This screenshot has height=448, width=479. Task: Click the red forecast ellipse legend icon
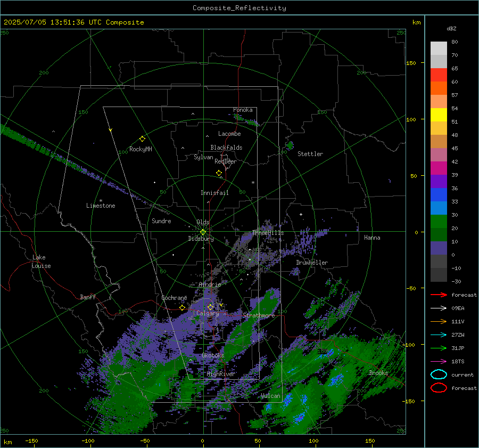click(x=439, y=388)
